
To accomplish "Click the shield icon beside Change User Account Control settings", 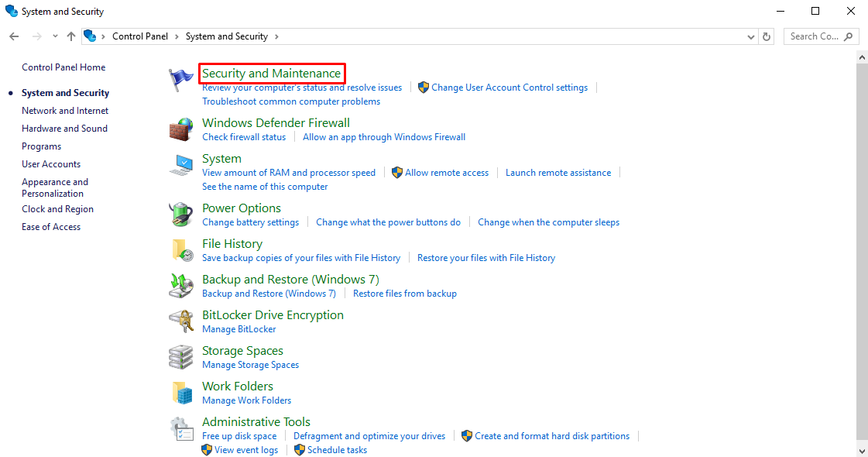I will [424, 88].
